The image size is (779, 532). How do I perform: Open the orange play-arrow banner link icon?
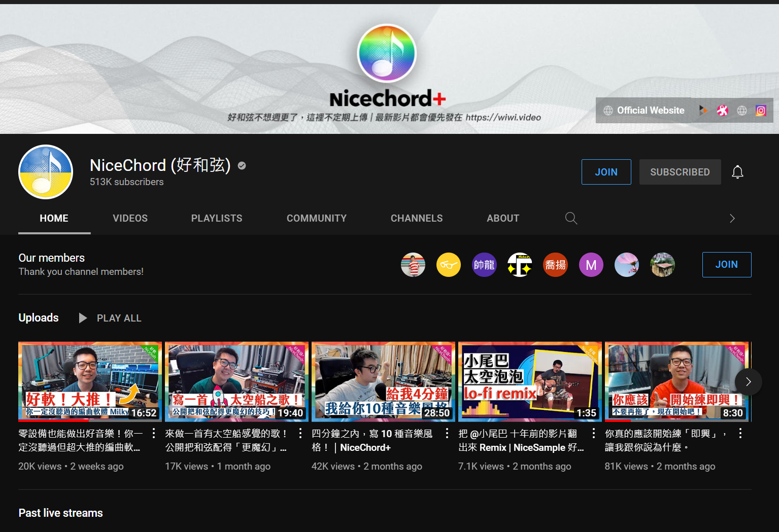coord(703,111)
